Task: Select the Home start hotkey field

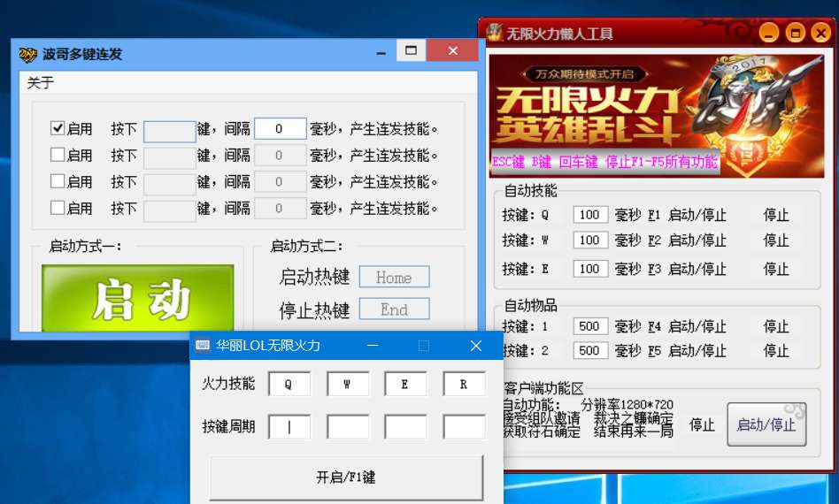Action: tap(394, 278)
